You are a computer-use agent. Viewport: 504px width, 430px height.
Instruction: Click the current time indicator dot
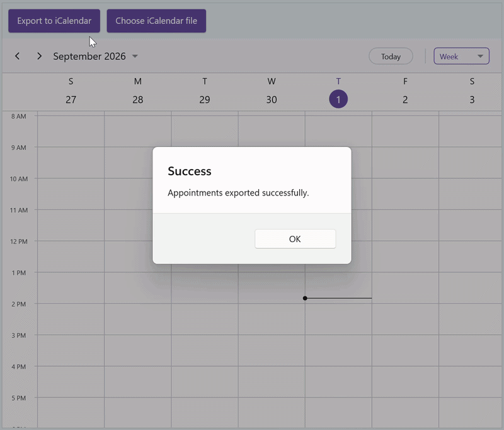pyautogui.click(x=305, y=298)
